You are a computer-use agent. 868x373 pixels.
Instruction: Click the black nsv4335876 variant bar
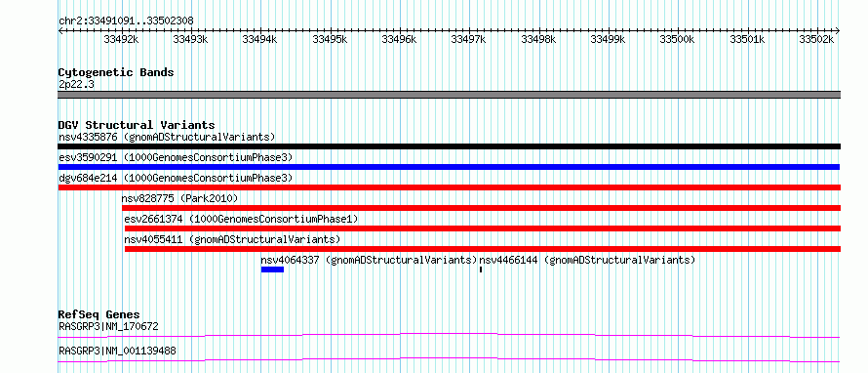coord(449,146)
